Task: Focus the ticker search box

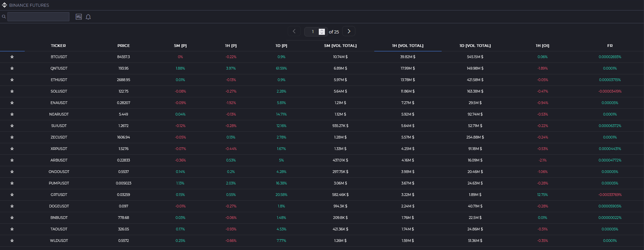Action: [38, 17]
